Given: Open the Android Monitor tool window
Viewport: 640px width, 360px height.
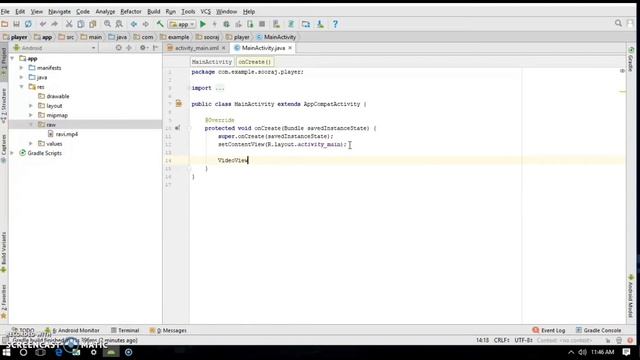Looking at the screenshot, I should click(72, 330).
